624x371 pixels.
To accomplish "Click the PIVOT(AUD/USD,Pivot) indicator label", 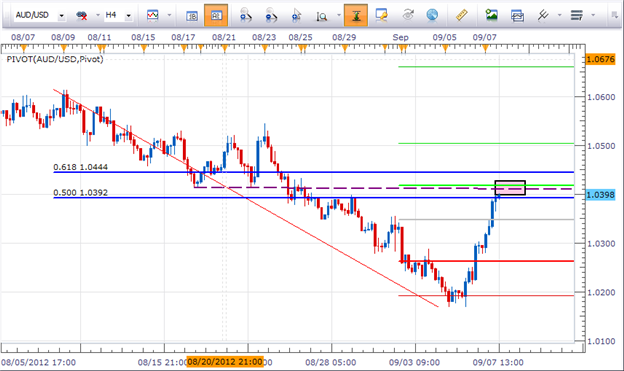I will click(x=55, y=59).
